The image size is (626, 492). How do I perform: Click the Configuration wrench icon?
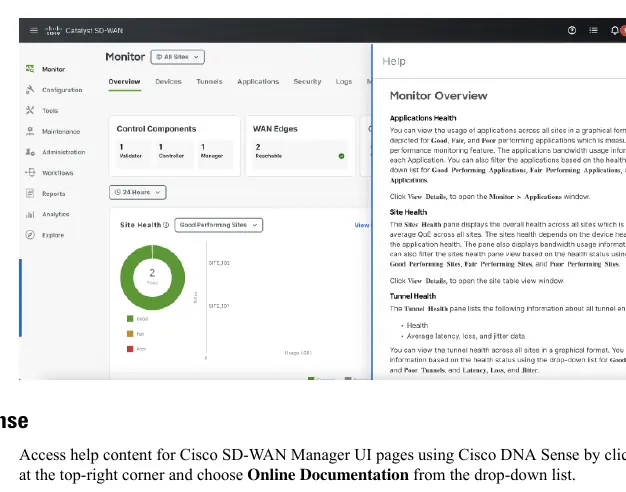(30, 89)
